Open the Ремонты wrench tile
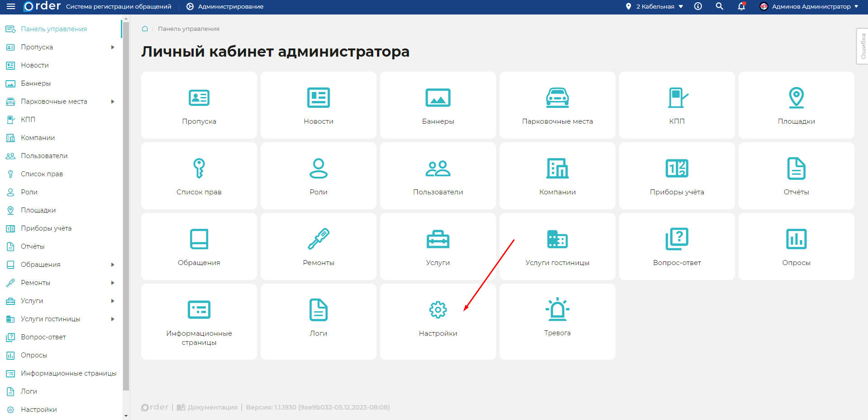868x420 pixels. point(318,246)
